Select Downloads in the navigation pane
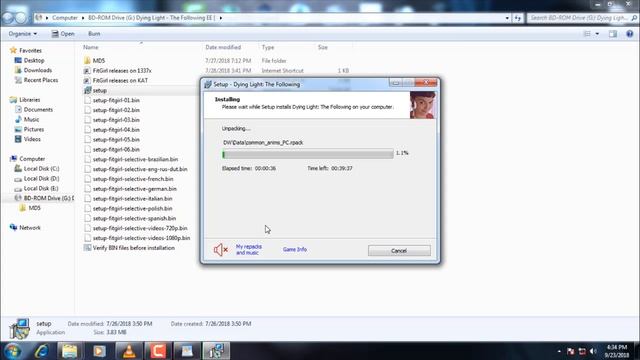 (38, 70)
